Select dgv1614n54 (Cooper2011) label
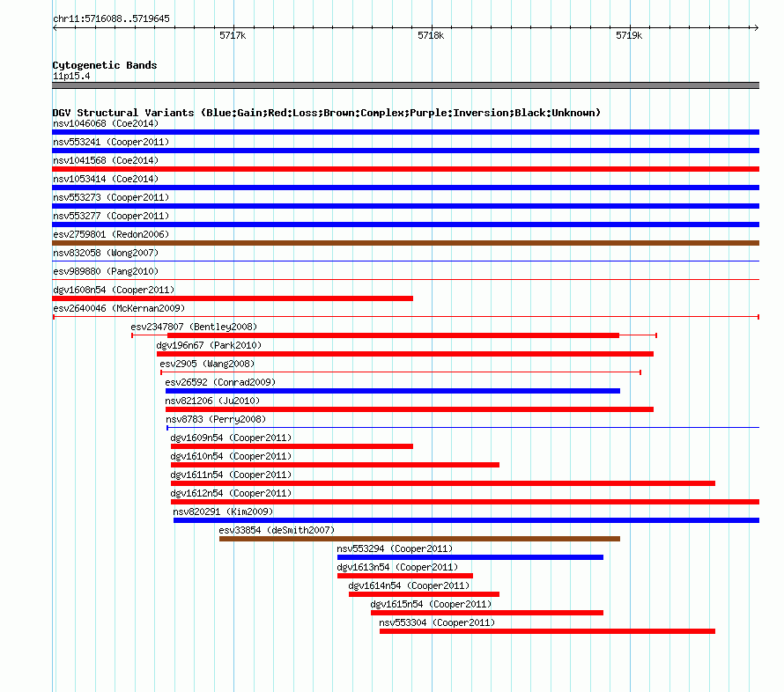The height and width of the screenshot is (692, 784). 409,585
